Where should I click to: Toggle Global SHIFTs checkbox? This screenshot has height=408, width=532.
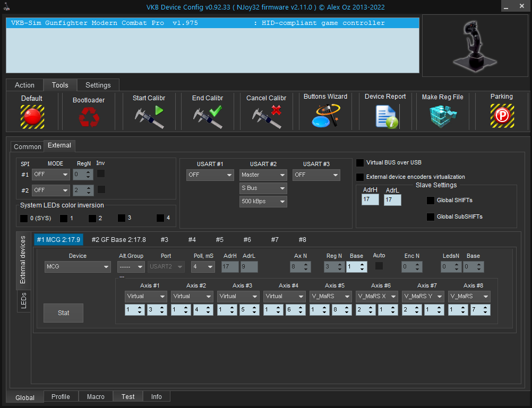(431, 201)
